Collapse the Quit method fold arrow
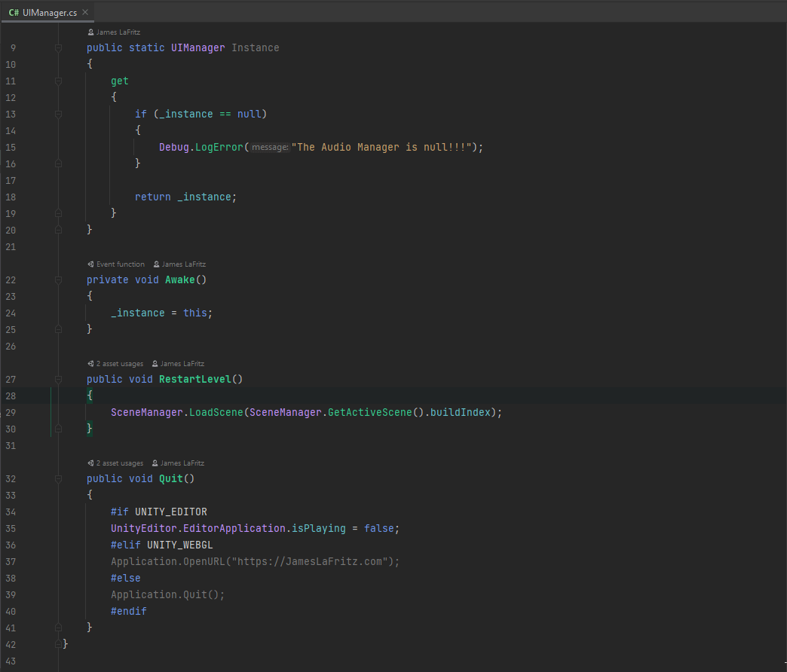Viewport: 787px width, 672px height. pos(58,478)
